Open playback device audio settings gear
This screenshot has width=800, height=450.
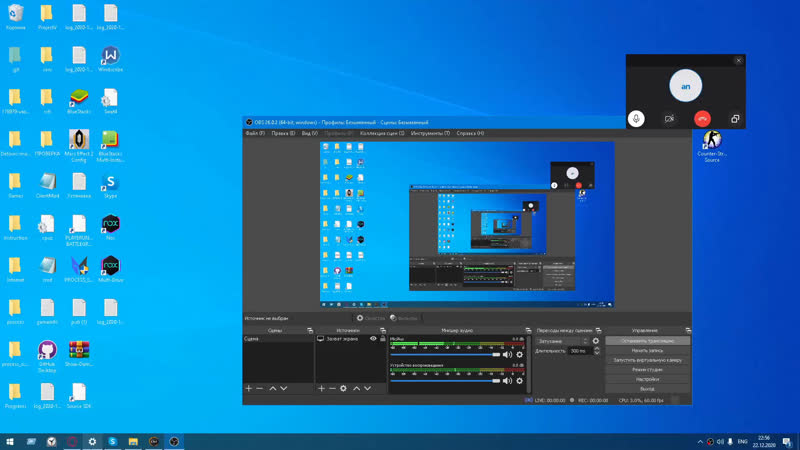tap(519, 381)
